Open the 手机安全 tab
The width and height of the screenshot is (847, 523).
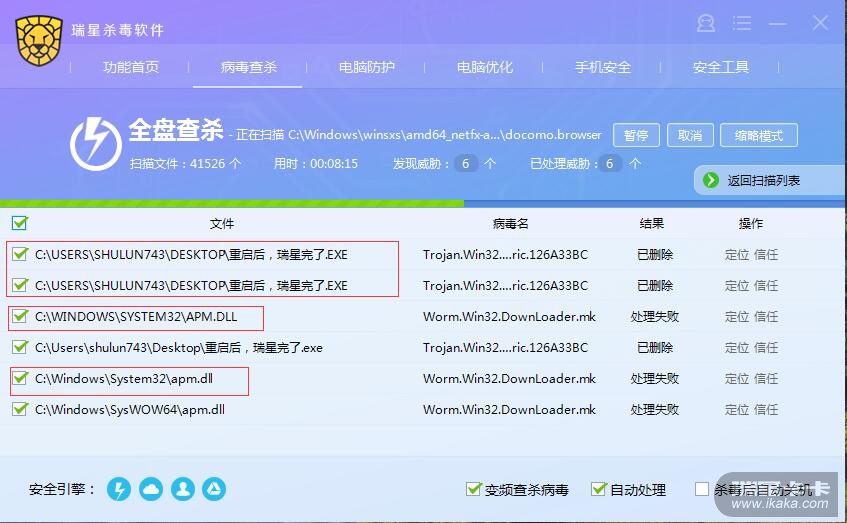pyautogui.click(x=602, y=67)
